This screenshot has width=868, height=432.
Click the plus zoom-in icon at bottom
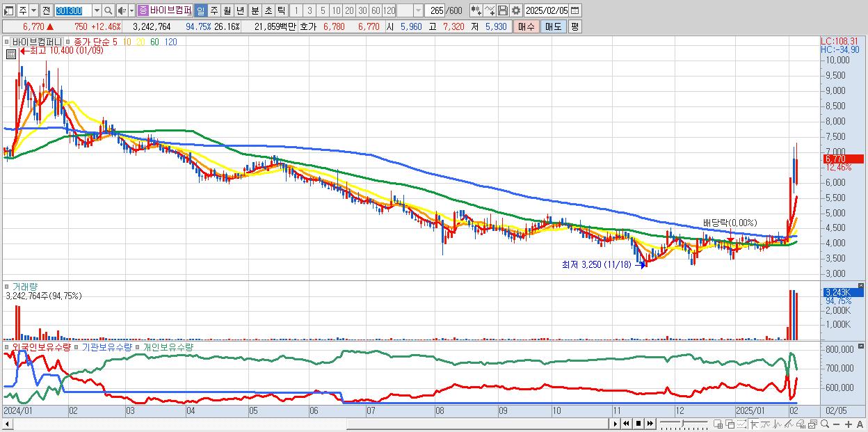pos(848,424)
